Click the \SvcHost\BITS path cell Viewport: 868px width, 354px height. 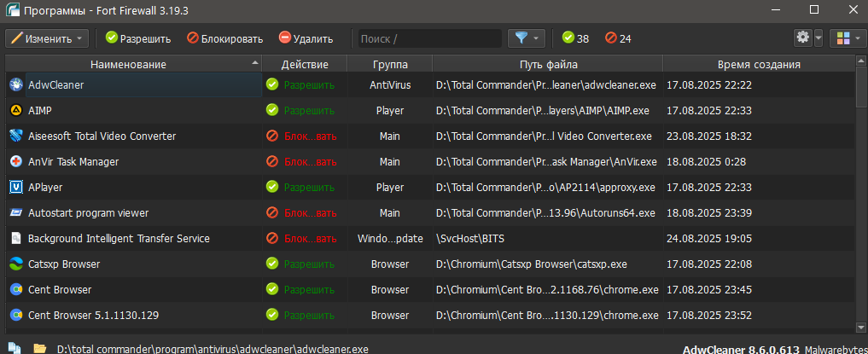click(x=548, y=238)
